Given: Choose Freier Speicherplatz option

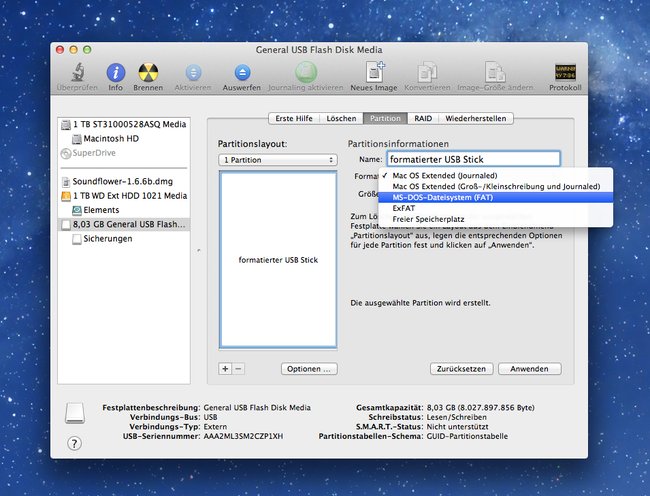Looking at the screenshot, I should [x=496, y=219].
